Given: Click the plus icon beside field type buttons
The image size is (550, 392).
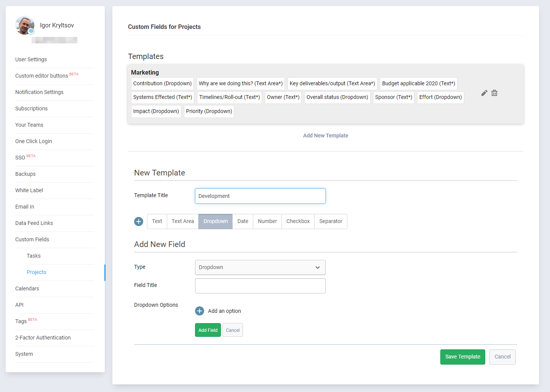Looking at the screenshot, I should click(x=139, y=221).
